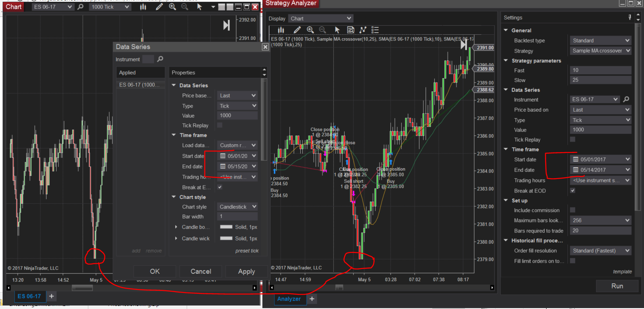This screenshot has width=644, height=309.
Task: Zoom out on the Chart window
Action: (184, 7)
